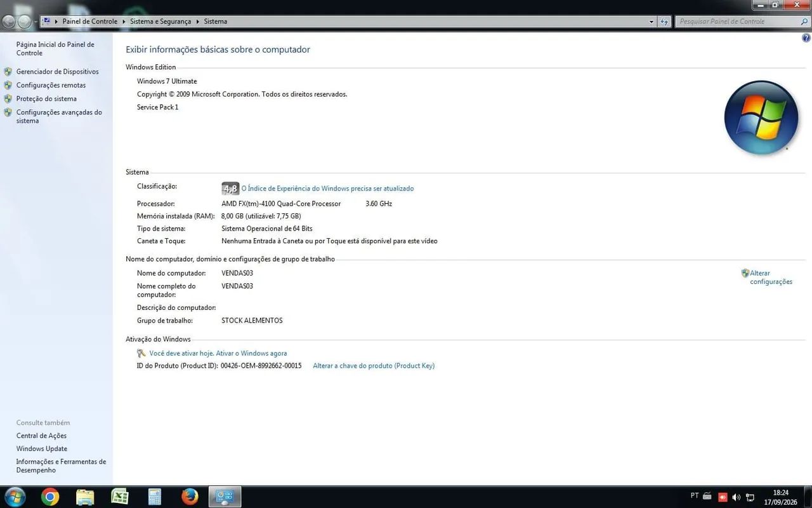Image resolution: width=812 pixels, height=508 pixels.
Task: Open Central de Ações
Action: [41, 436]
